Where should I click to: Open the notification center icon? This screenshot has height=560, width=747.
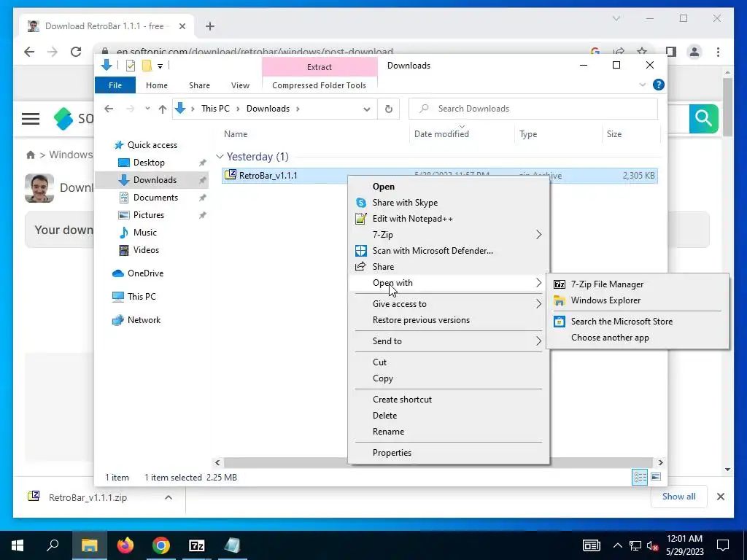tap(723, 545)
